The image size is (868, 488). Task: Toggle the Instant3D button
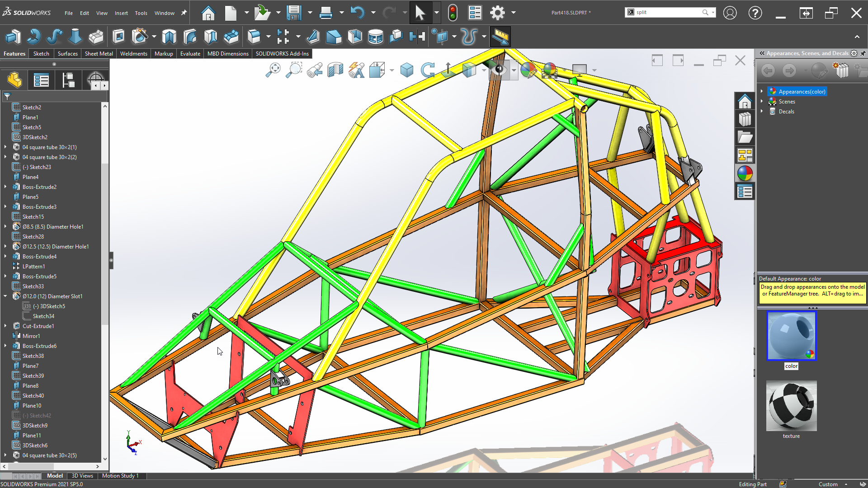500,37
